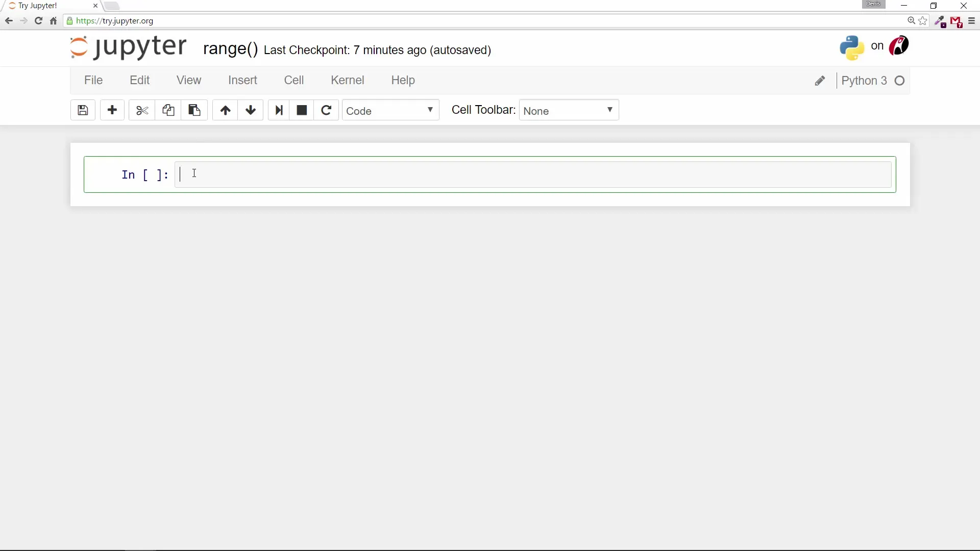The image size is (980, 551).
Task: Open the Insert menu
Action: (242, 80)
